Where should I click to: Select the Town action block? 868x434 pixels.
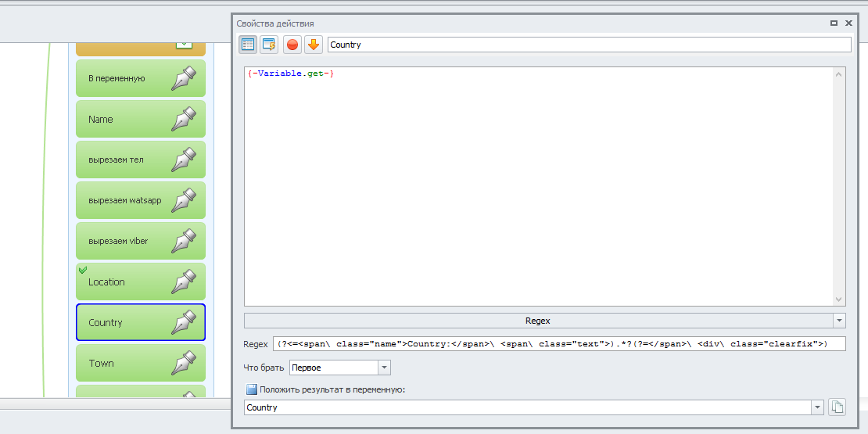pos(141,363)
